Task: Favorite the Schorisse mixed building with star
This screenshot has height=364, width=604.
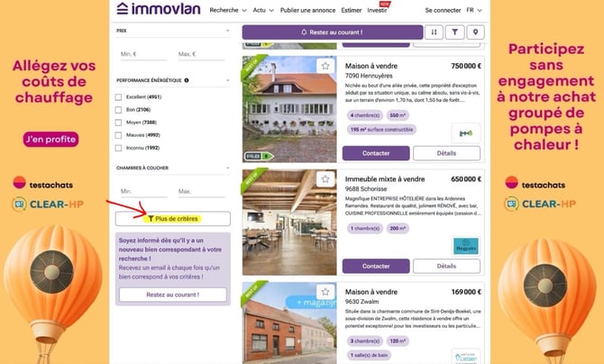Action: click(x=325, y=179)
